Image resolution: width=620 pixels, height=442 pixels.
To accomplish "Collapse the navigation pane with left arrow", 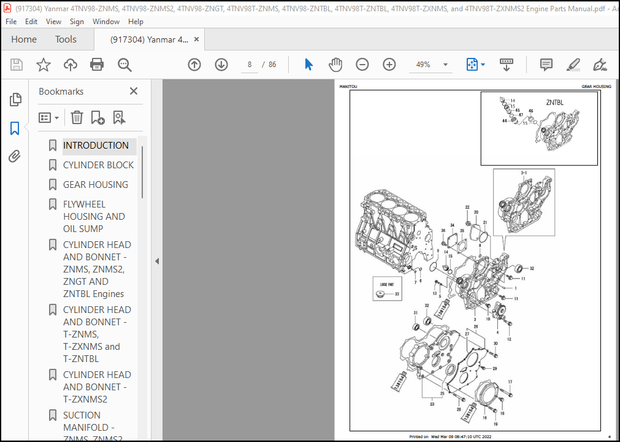I will click(157, 261).
